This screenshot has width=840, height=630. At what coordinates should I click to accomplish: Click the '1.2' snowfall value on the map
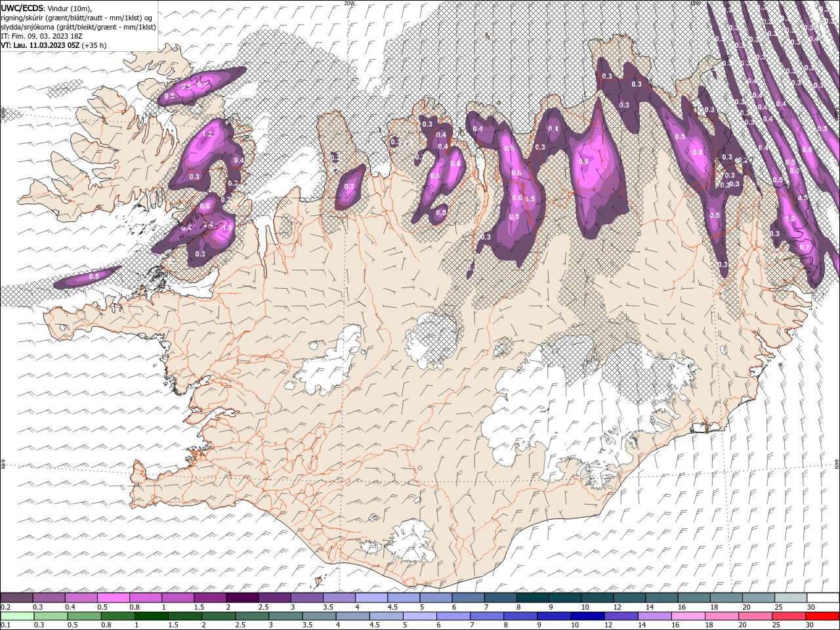coord(209,134)
